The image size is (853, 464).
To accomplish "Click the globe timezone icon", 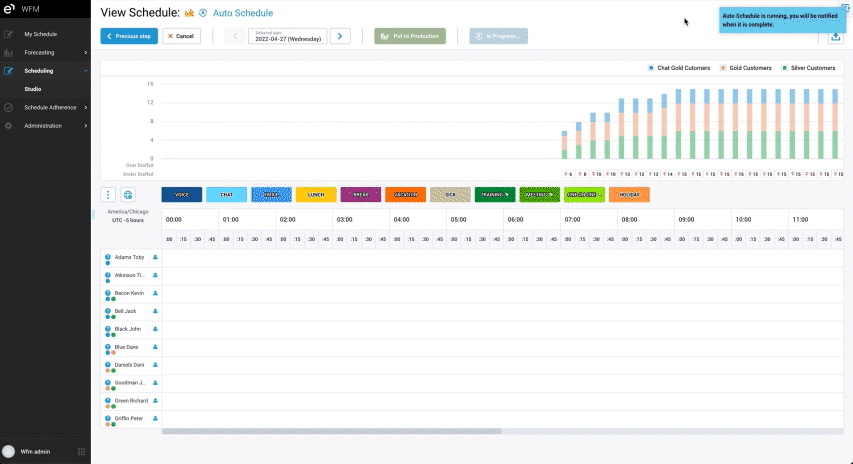I will click(x=128, y=195).
